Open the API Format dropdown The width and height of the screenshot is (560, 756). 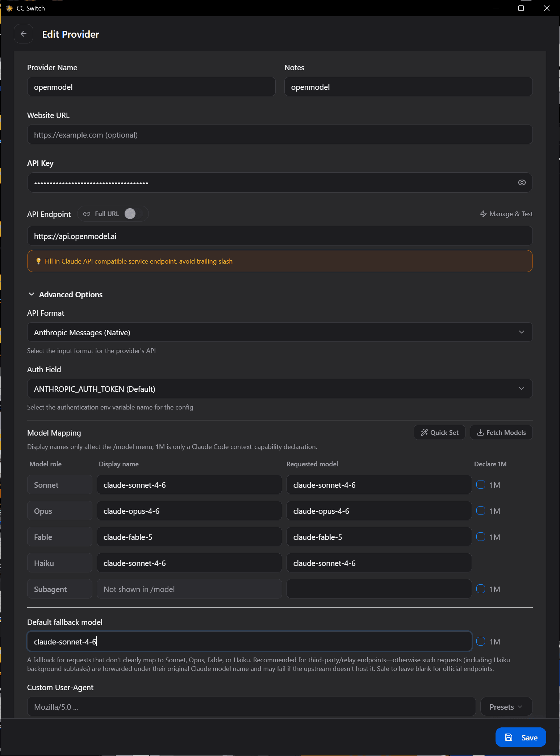click(280, 332)
